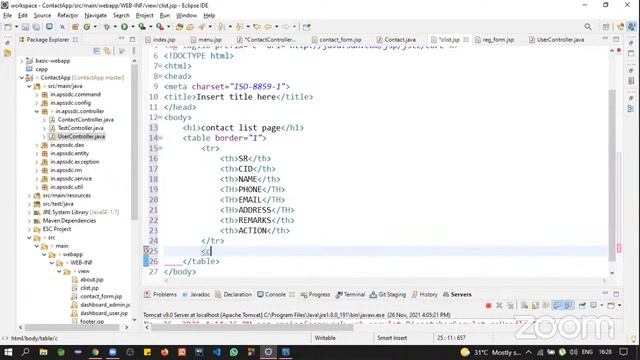This screenshot has width=640, height=360.
Task: Click the Open Type folder icon in the toolbar
Action: coord(179,27)
